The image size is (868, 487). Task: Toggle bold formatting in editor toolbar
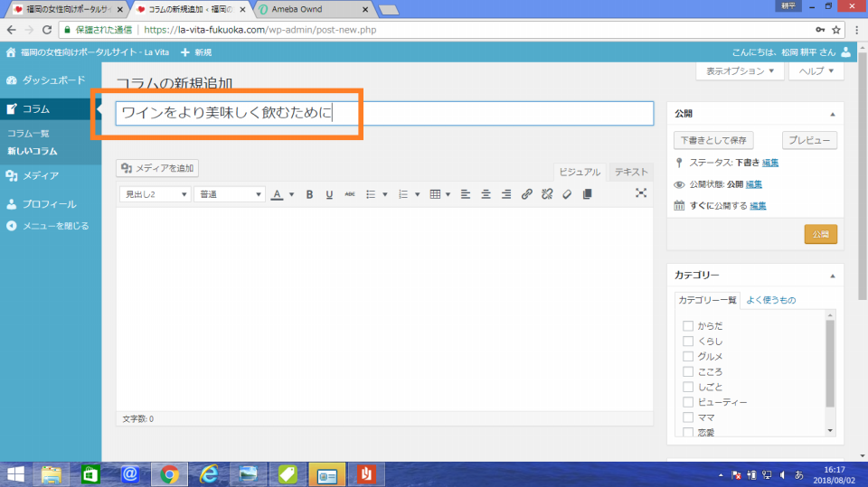pyautogui.click(x=309, y=194)
